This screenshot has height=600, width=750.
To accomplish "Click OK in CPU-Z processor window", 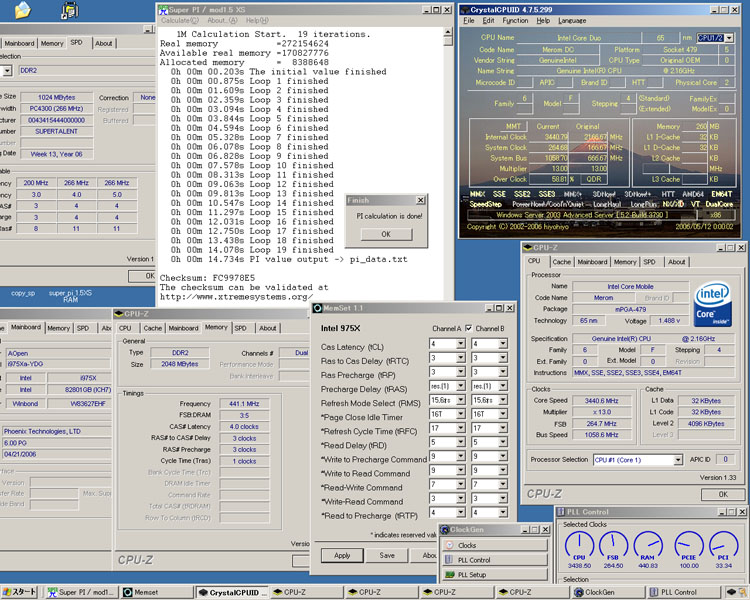I will click(723, 494).
